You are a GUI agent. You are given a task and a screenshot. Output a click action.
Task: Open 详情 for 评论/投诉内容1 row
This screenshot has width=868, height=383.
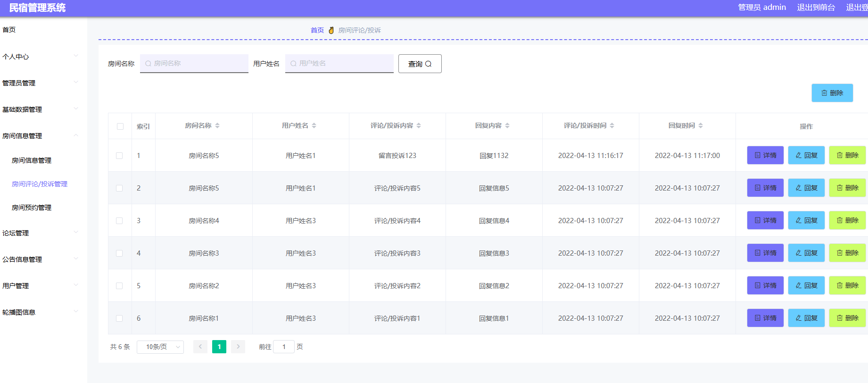click(x=765, y=318)
